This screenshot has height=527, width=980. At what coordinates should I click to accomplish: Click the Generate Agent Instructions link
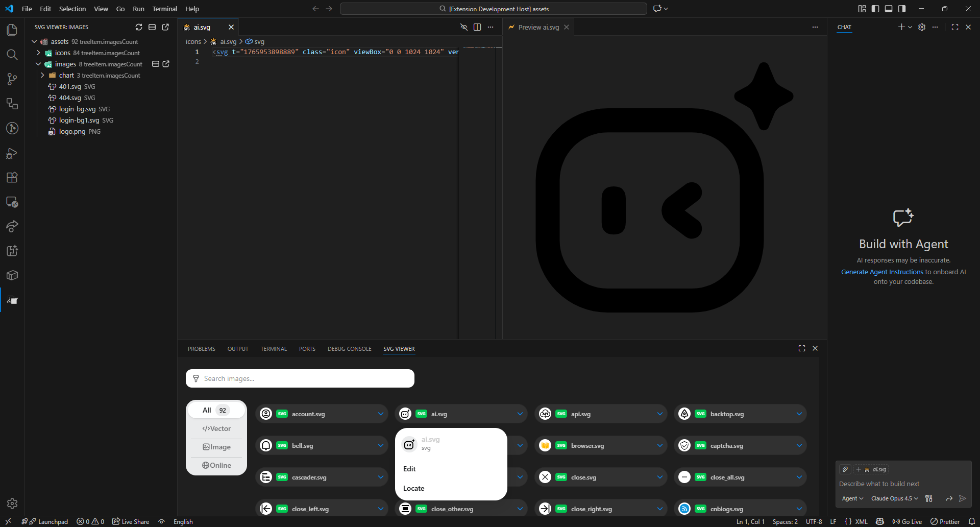coord(881,272)
